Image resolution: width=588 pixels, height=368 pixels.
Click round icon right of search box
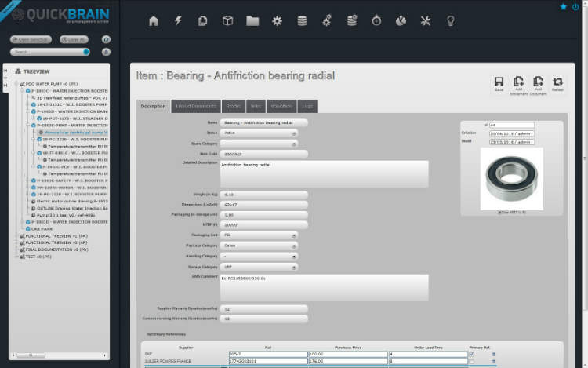[x=106, y=52]
